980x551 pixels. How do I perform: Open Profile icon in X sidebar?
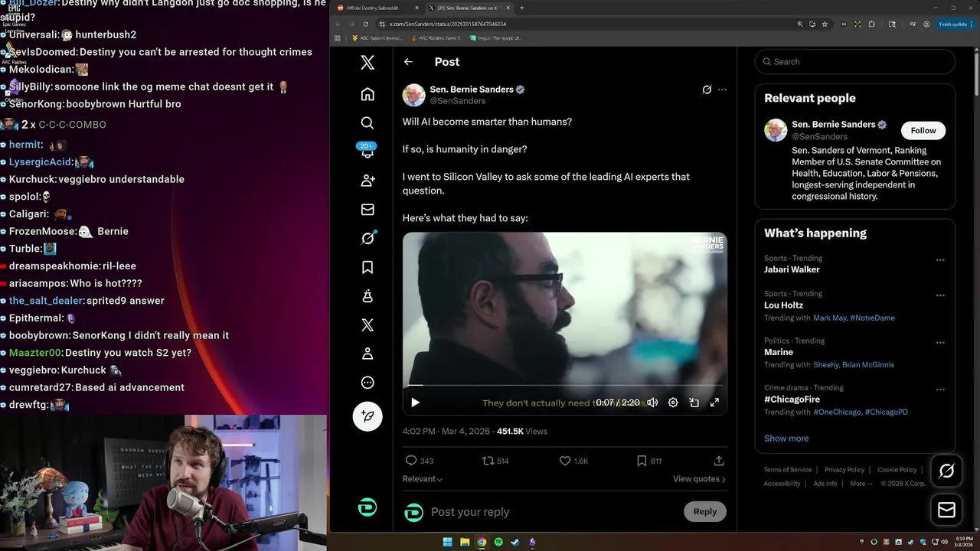pyautogui.click(x=367, y=354)
